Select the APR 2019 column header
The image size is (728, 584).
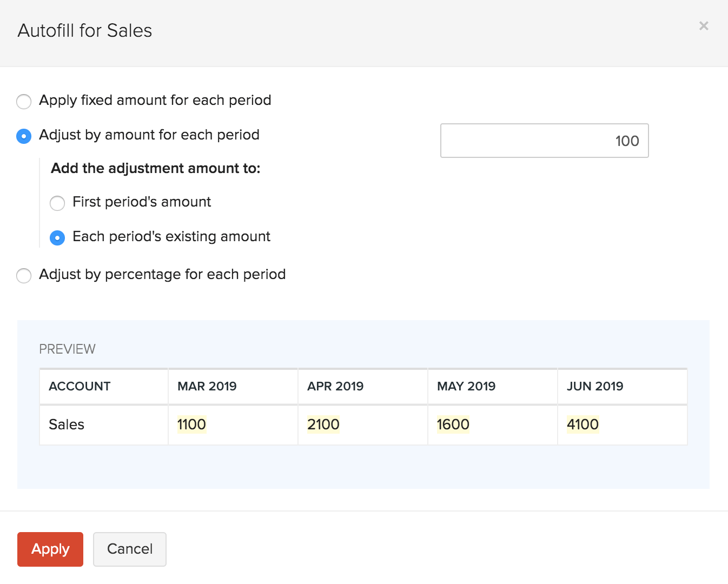tap(335, 386)
